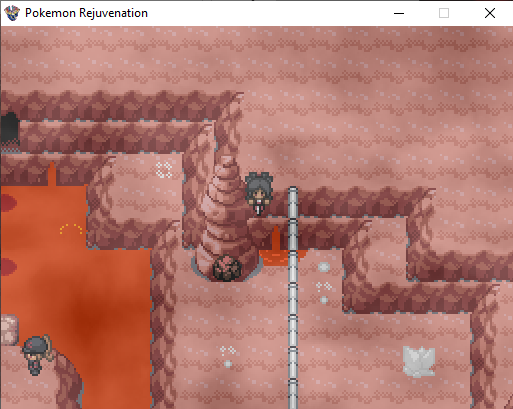The width and height of the screenshot is (513, 409).
Task: Click the white metal pole
Action: click(293, 297)
